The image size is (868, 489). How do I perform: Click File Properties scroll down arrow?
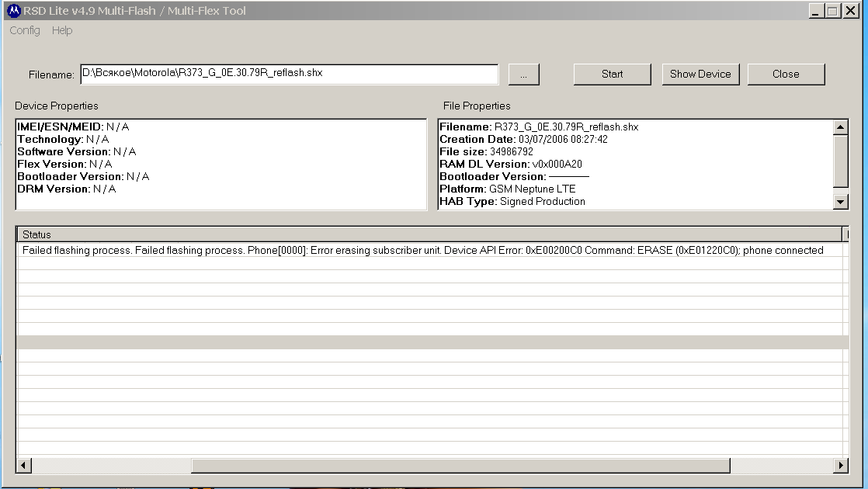[840, 201]
